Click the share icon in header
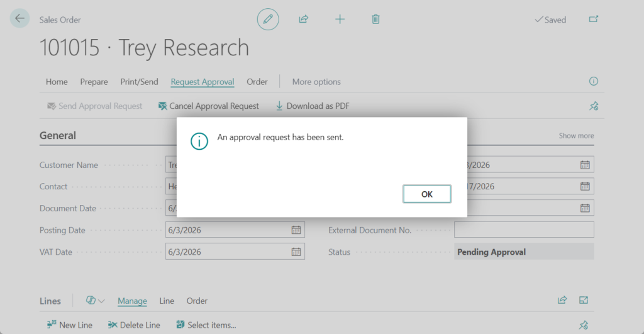 coord(304,19)
